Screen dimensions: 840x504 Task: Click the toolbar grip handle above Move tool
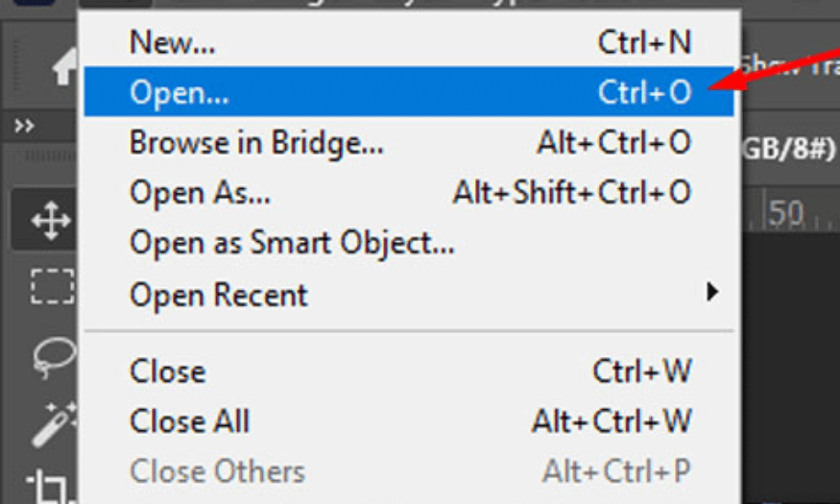(x=51, y=156)
